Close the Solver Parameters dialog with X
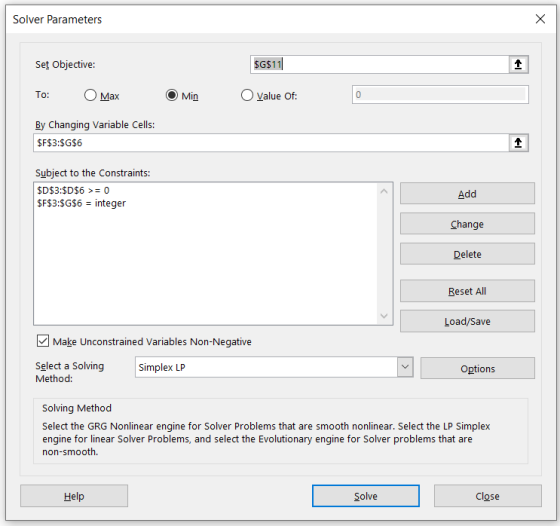 [540, 19]
